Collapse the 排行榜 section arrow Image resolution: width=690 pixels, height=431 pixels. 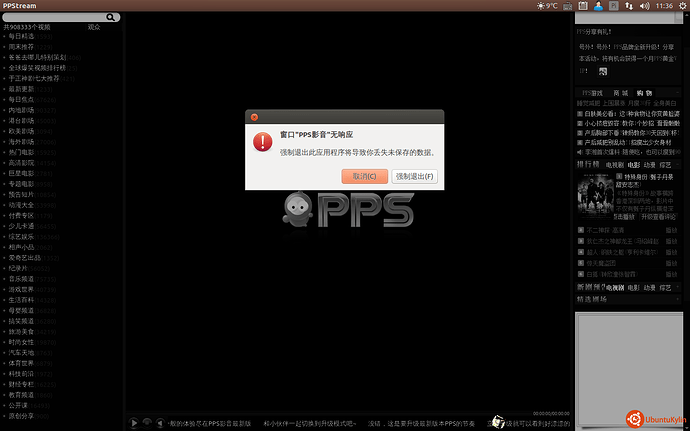tap(678, 164)
